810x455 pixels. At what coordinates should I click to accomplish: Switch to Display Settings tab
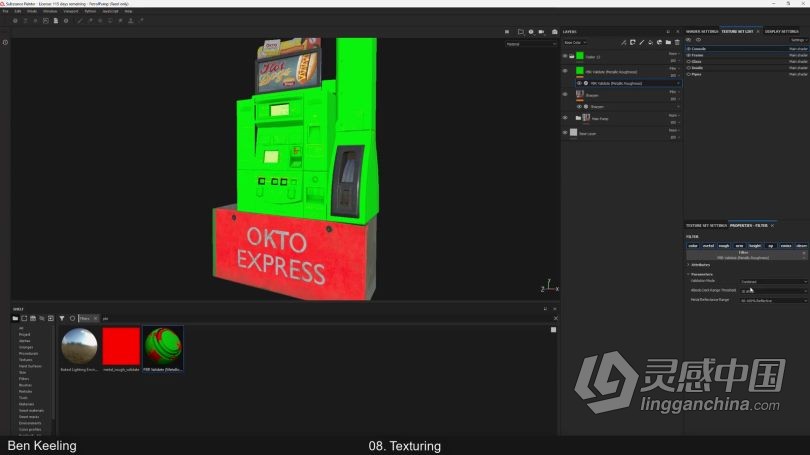point(782,32)
